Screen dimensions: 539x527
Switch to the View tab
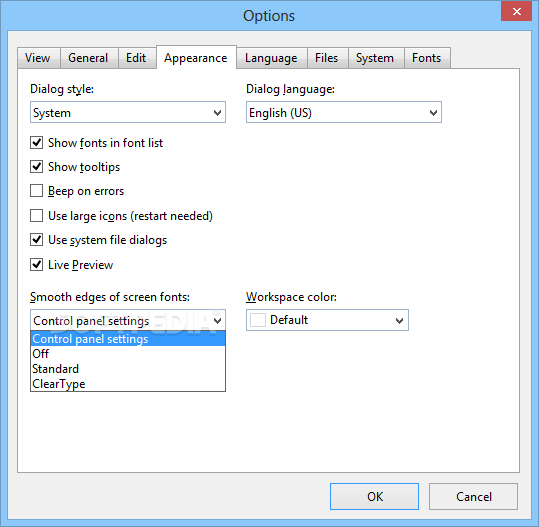(x=38, y=58)
